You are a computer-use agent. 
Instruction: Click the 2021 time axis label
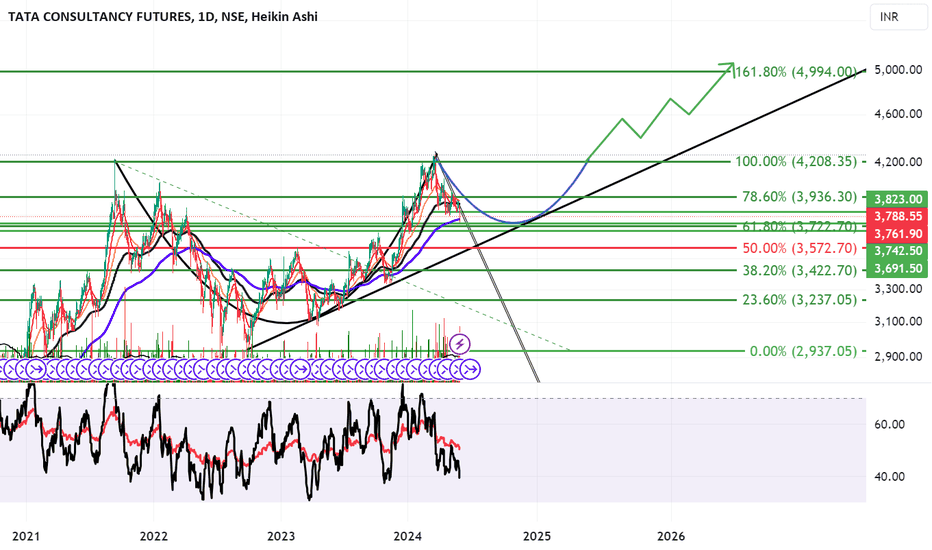tap(26, 536)
